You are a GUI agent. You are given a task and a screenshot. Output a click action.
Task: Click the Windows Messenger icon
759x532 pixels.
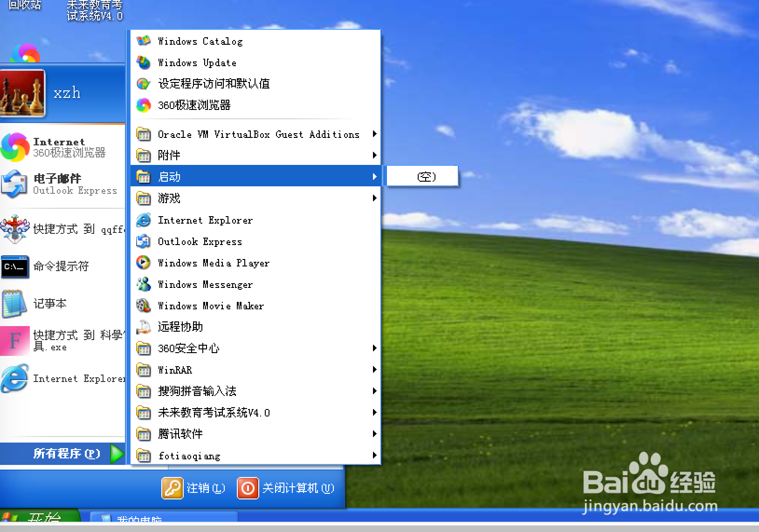tap(144, 284)
